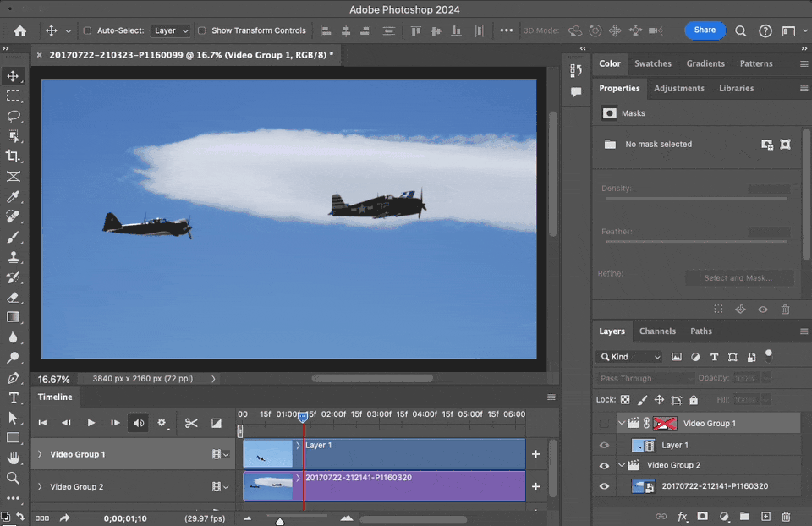Open the Kind layer filter dropdown
The image size is (812, 526).
[629, 357]
